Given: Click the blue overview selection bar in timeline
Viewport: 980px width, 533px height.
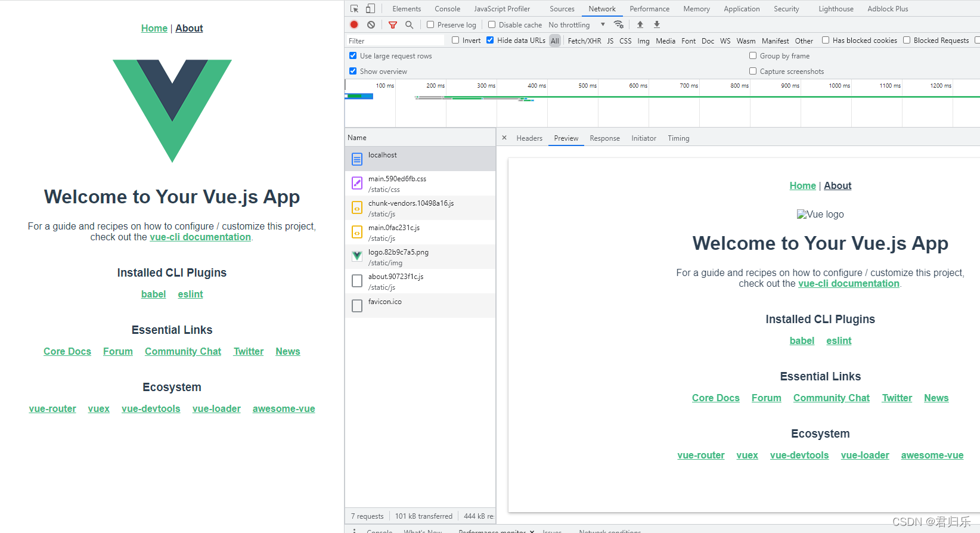Looking at the screenshot, I should [359, 96].
